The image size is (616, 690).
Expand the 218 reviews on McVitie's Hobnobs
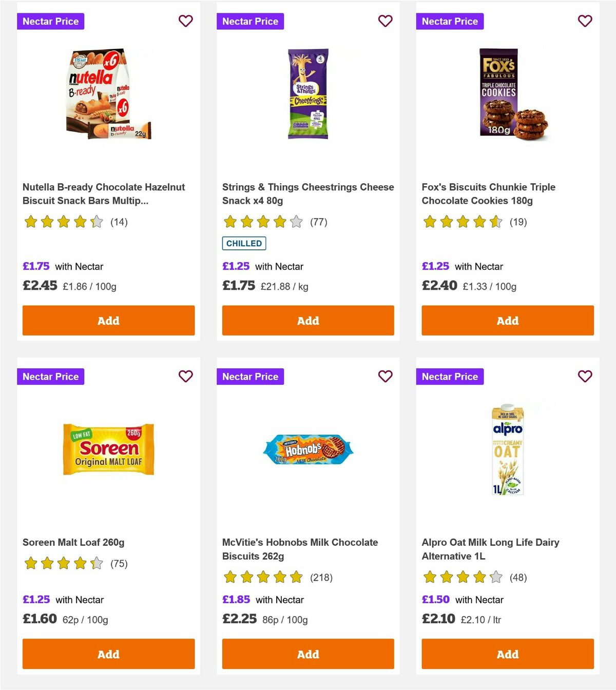coord(321,577)
